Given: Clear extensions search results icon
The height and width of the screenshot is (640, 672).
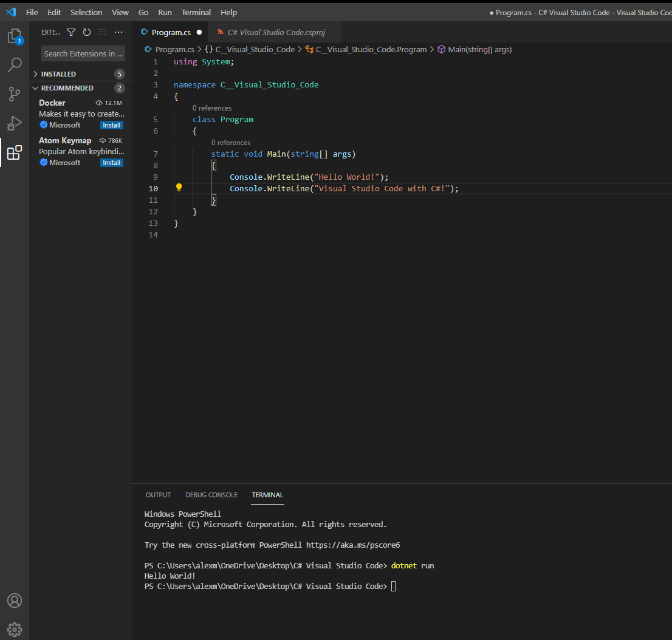Looking at the screenshot, I should click(103, 32).
